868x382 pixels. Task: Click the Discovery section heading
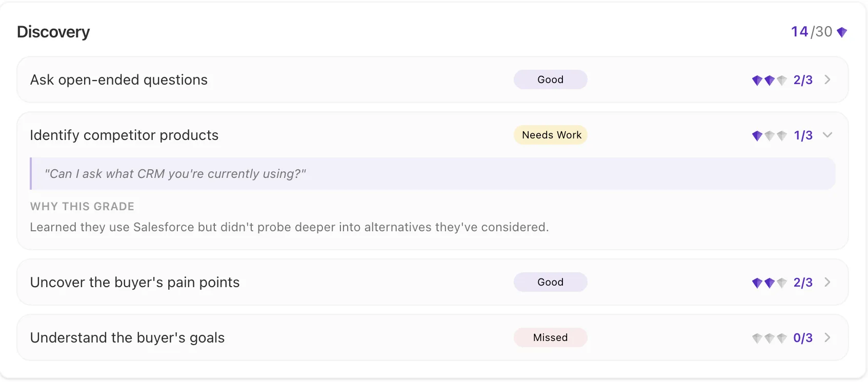[x=53, y=32]
